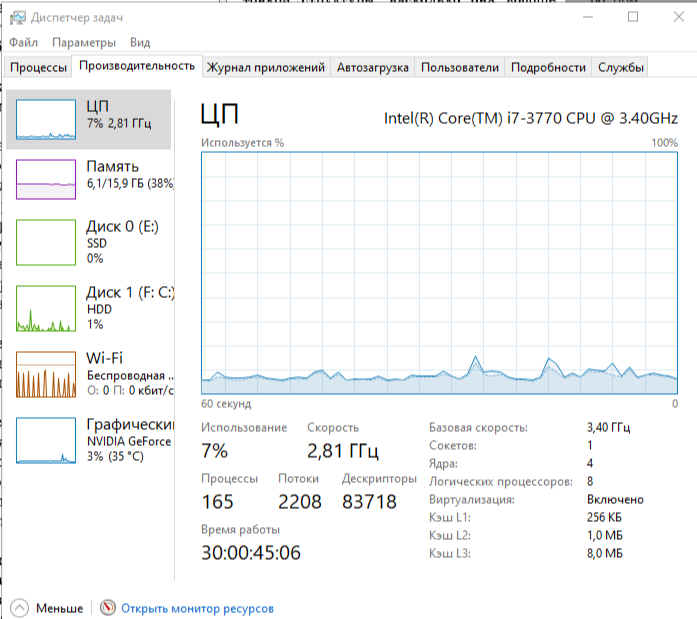This screenshot has width=697, height=619.
Task: Click the Кэш L1 256 КБ value
Action: [x=604, y=517]
